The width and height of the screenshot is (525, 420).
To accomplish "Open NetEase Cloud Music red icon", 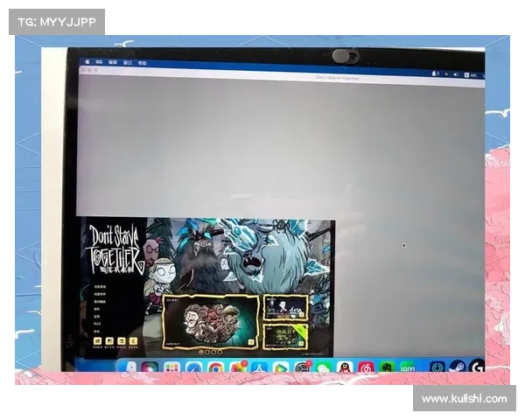I will [366, 367].
